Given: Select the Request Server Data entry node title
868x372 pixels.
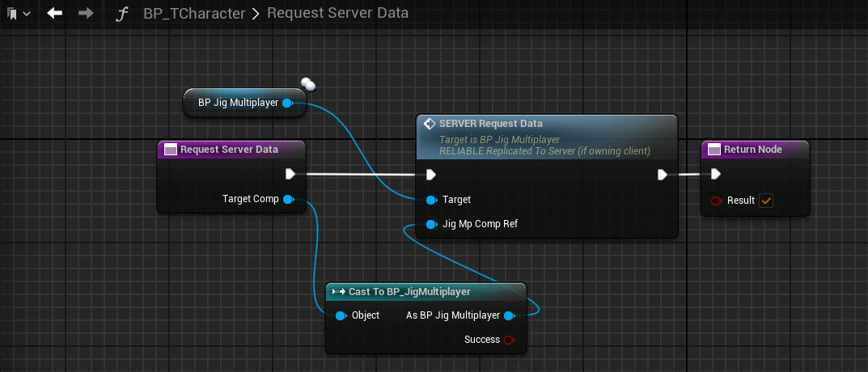Looking at the screenshot, I should pyautogui.click(x=229, y=150).
